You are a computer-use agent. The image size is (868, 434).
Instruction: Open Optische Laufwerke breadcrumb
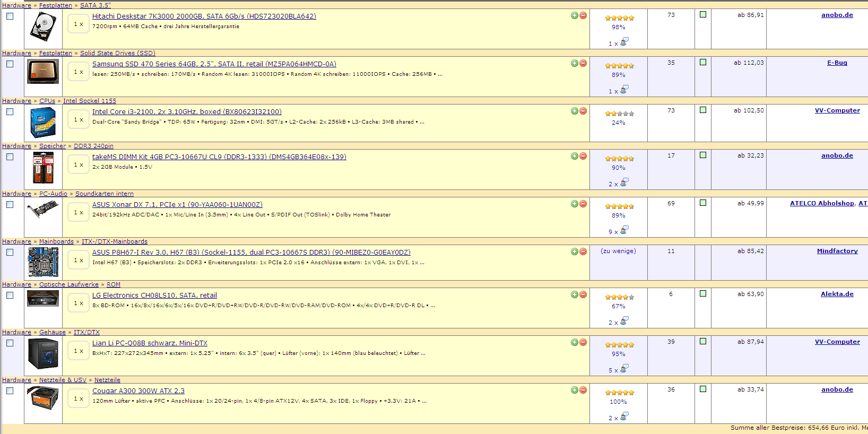(69, 284)
